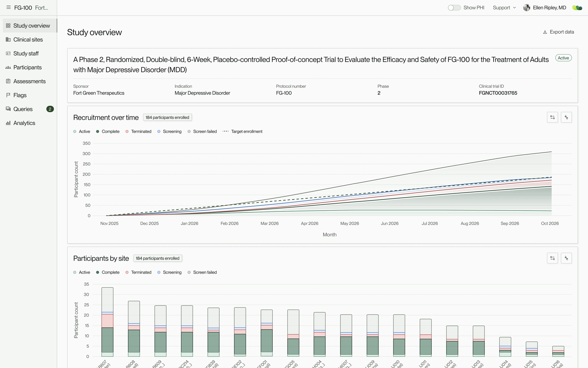Click the Active study status badge
The height and width of the screenshot is (368, 588).
[x=563, y=58]
